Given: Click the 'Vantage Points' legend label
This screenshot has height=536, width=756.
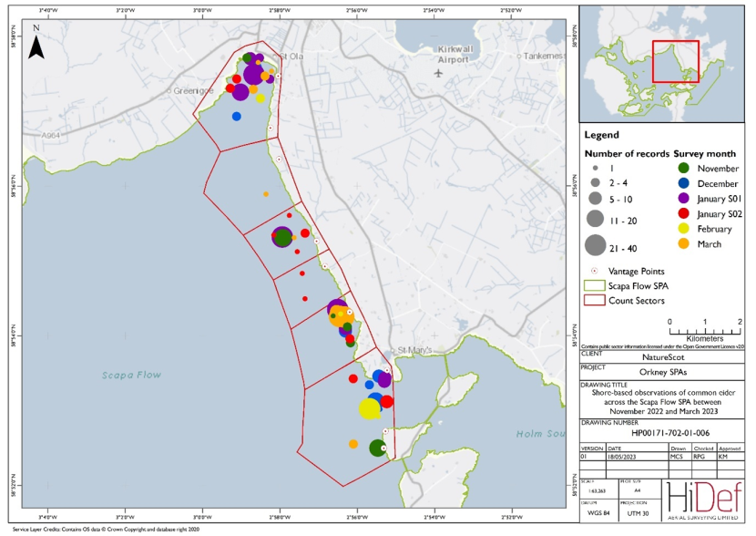Looking at the screenshot, I should pyautogui.click(x=636, y=271).
